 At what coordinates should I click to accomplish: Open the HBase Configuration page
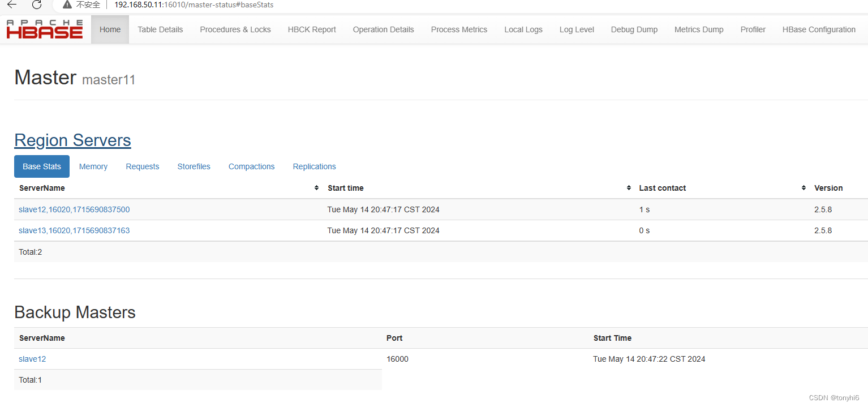click(819, 29)
